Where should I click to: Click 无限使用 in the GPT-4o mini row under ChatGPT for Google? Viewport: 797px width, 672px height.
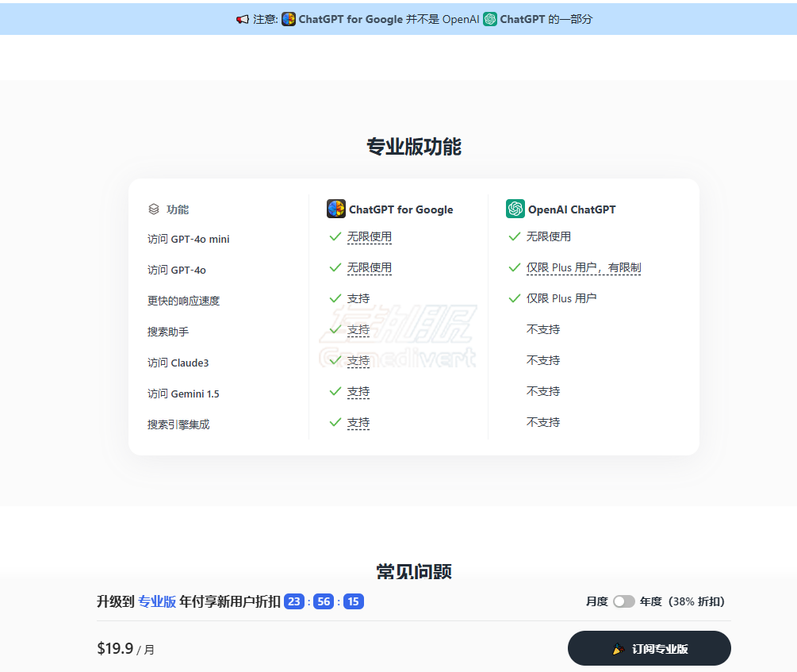370,237
